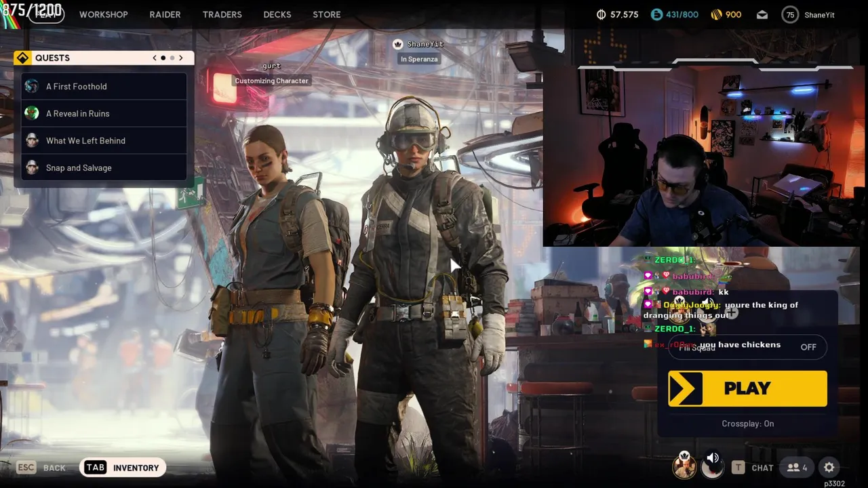
Task: Click the Crossplay: On setting
Action: [747, 424]
